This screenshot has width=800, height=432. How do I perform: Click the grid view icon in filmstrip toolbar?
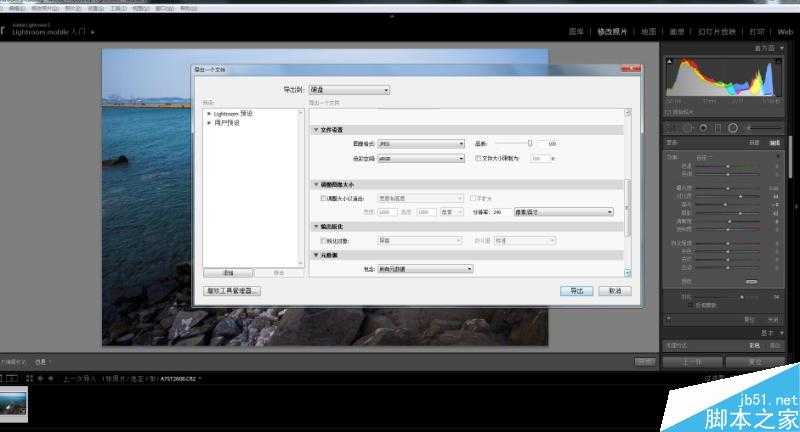[13, 379]
